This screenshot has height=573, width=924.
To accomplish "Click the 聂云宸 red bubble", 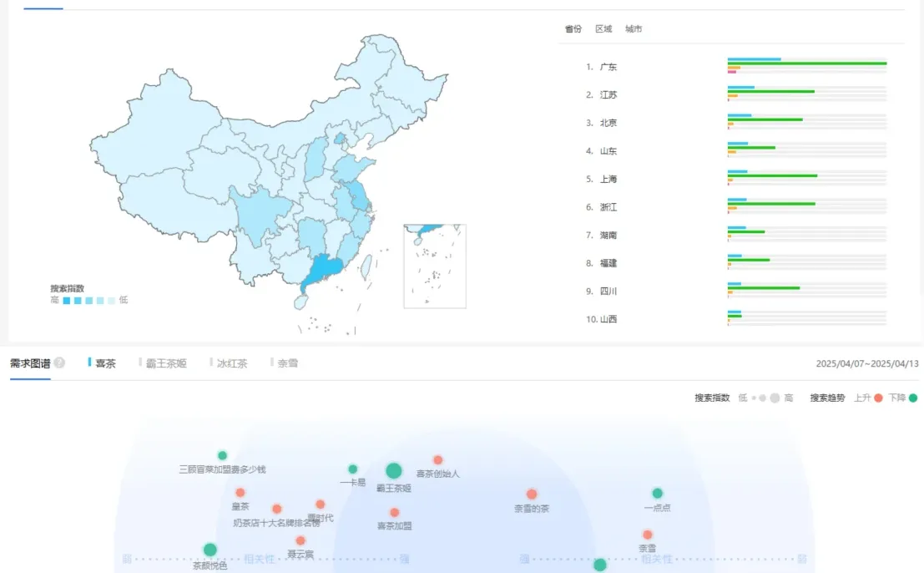I will [x=300, y=540].
